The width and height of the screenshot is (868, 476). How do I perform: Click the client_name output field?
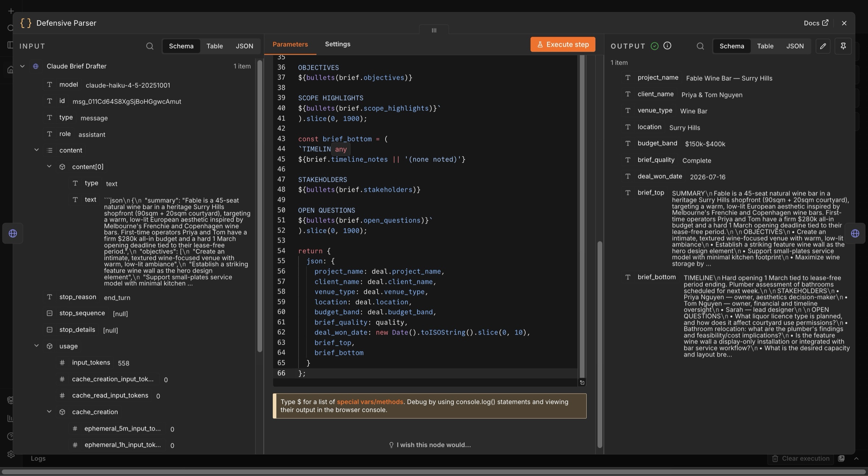[683, 94]
